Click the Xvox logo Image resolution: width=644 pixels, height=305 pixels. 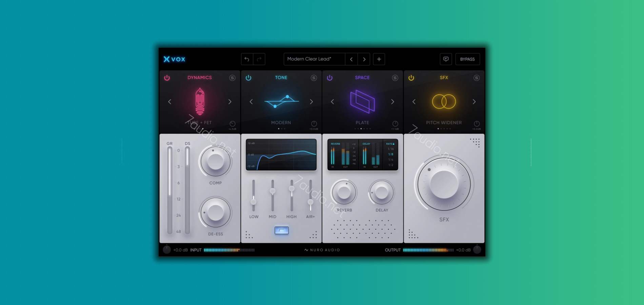[x=174, y=59]
